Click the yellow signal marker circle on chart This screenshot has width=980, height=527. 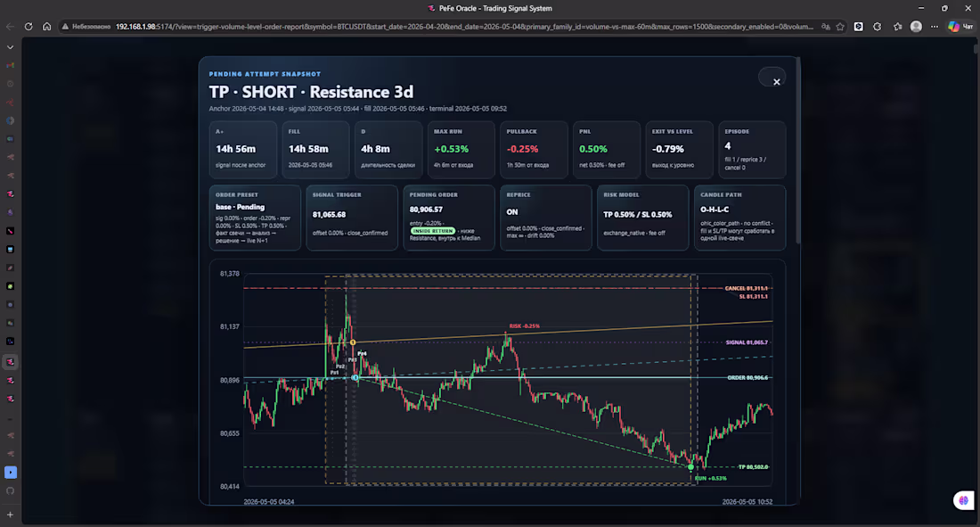pyautogui.click(x=353, y=342)
